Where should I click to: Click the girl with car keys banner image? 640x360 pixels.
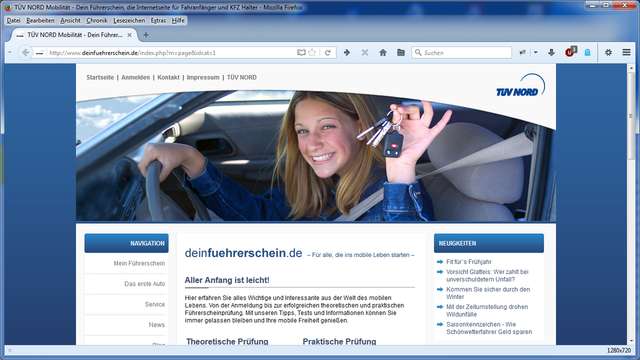[x=316, y=156]
